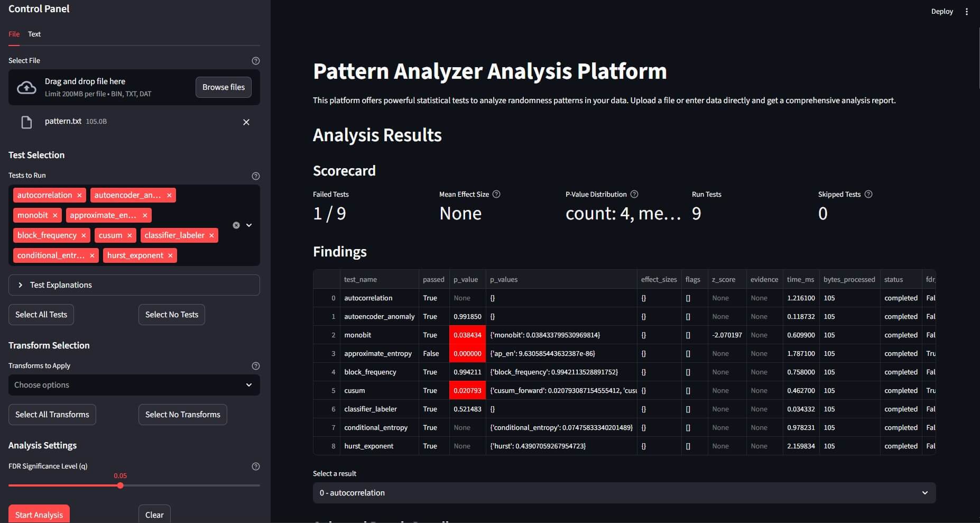Screen dimensions: 980x523
Task: Open the three-dot menu beside Deploy
Action: click(966, 12)
